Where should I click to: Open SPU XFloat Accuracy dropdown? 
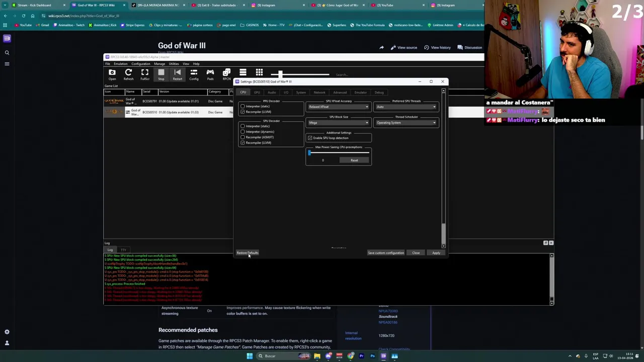pos(338,107)
